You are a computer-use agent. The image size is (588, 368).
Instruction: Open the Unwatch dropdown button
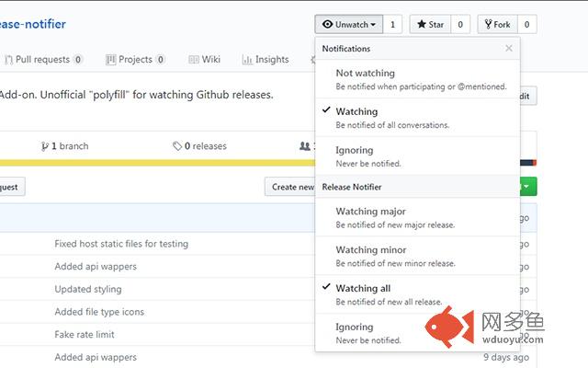(x=349, y=25)
